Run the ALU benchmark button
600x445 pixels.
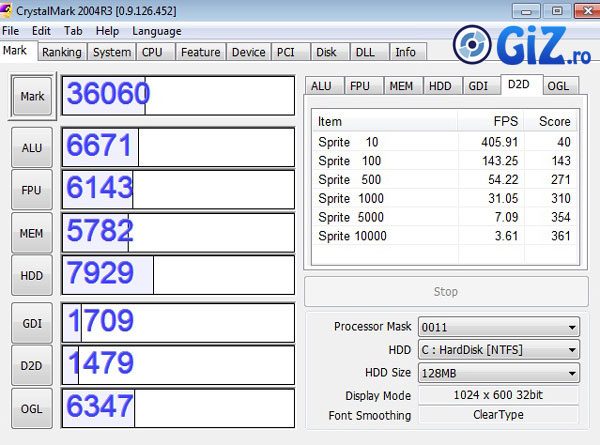click(x=32, y=148)
